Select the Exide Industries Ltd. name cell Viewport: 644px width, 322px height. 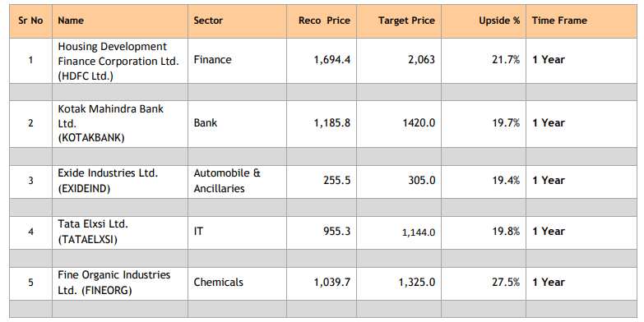(120, 181)
